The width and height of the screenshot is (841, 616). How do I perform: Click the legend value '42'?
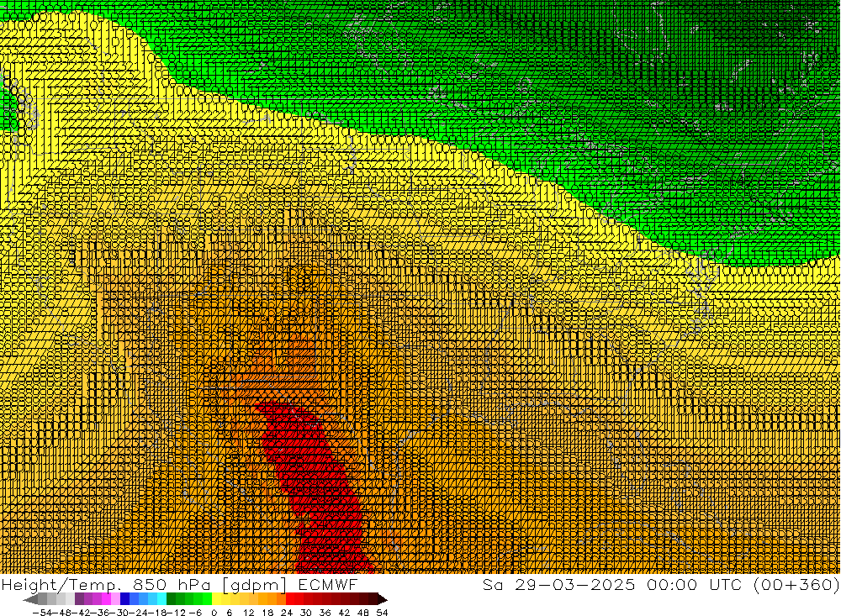point(344,613)
